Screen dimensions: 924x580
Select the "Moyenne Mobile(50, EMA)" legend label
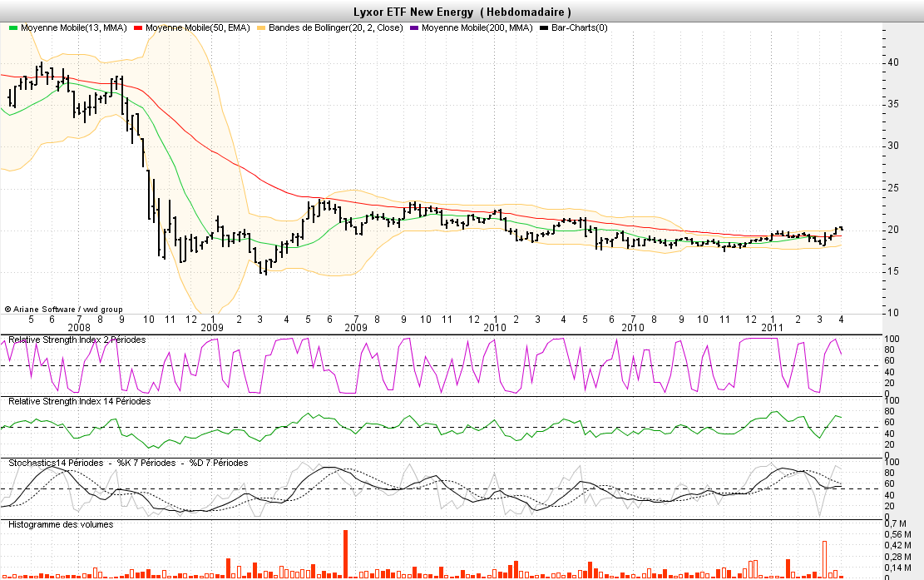tap(198, 27)
